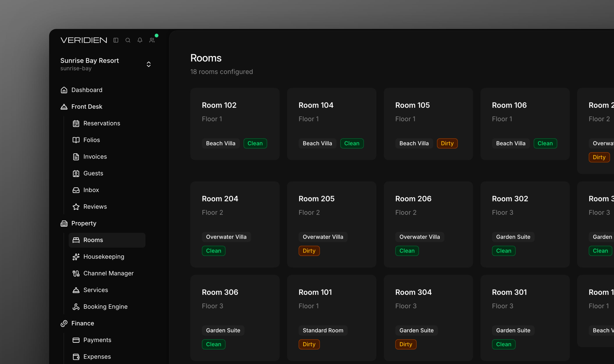Click the Property building icon
The height and width of the screenshot is (364, 614).
(64, 223)
